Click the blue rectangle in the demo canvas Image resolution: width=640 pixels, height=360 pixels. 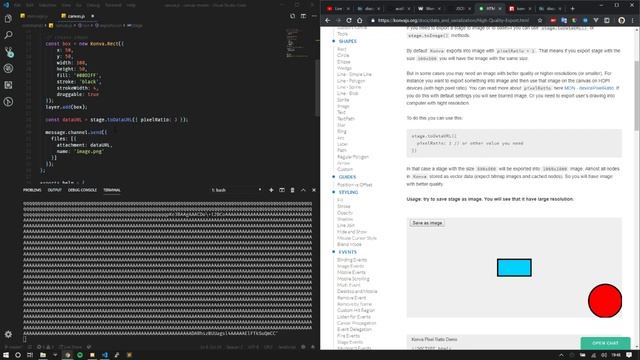(x=514, y=268)
